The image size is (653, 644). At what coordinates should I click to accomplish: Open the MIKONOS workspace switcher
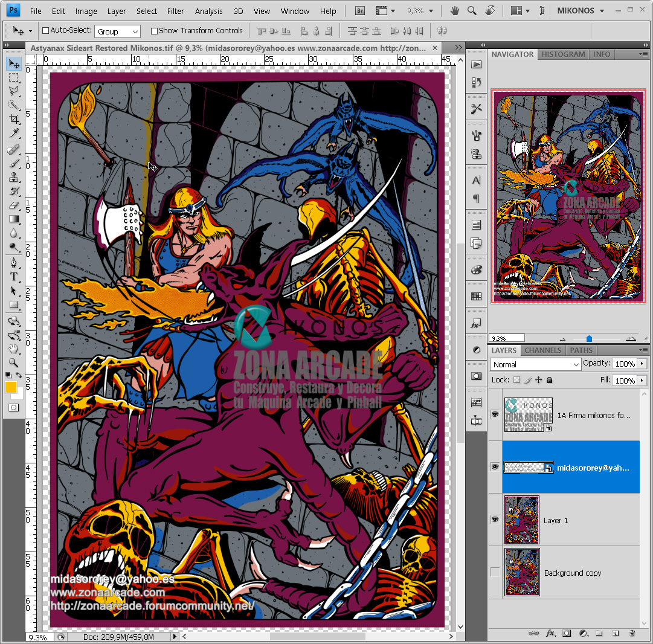pos(581,11)
